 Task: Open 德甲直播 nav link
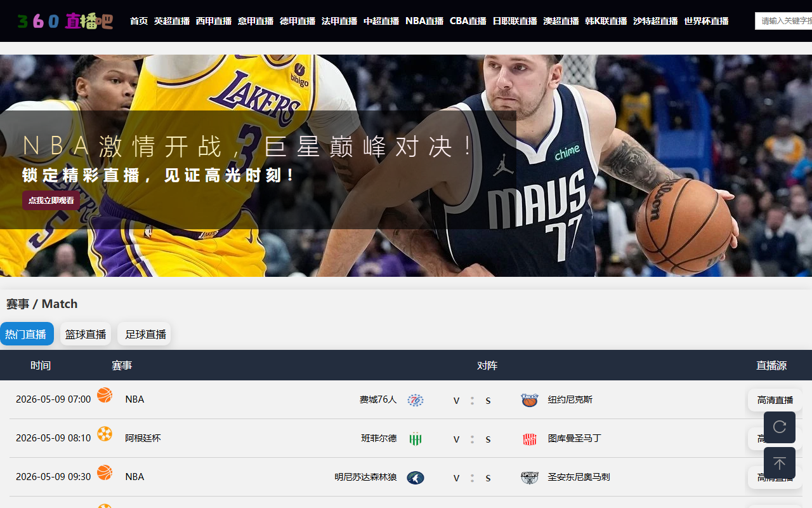click(x=298, y=21)
